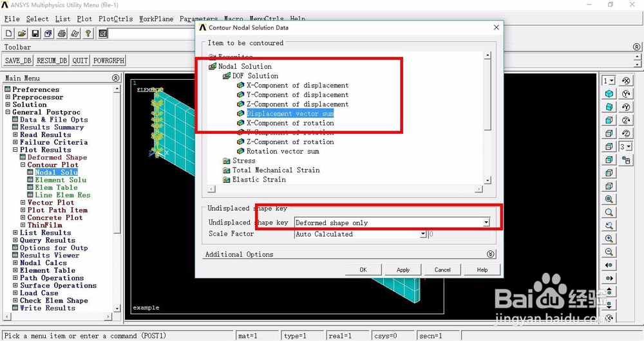Click the dialog Help button

pos(482,270)
